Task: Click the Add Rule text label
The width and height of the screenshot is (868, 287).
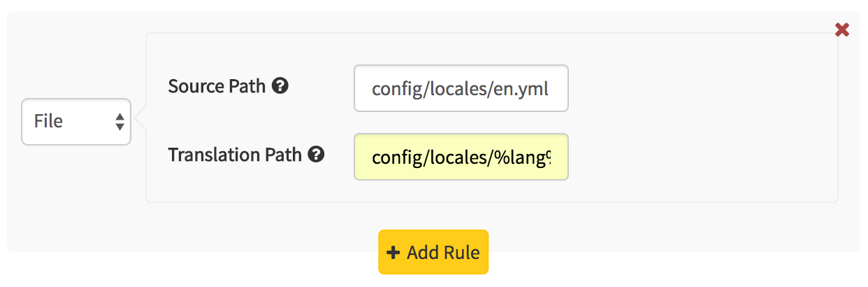Action: 444,252
